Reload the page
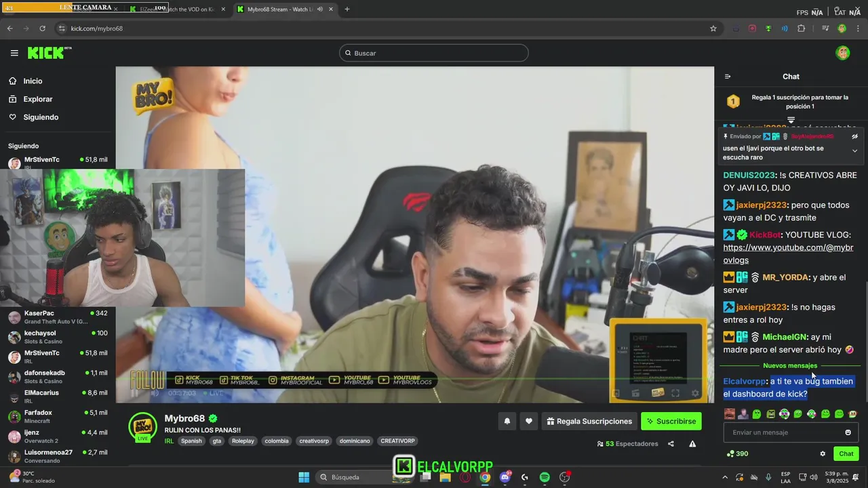The image size is (868, 488). pyautogui.click(x=42, y=28)
